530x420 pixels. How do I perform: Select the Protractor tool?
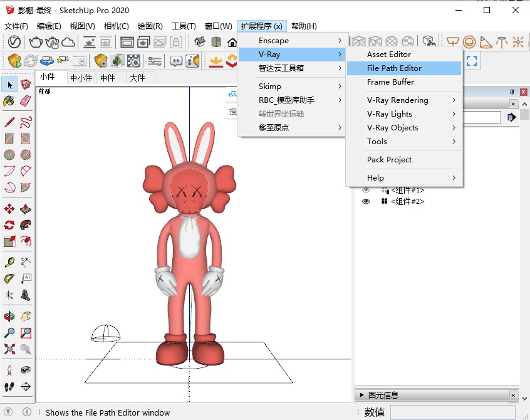(x=9, y=278)
